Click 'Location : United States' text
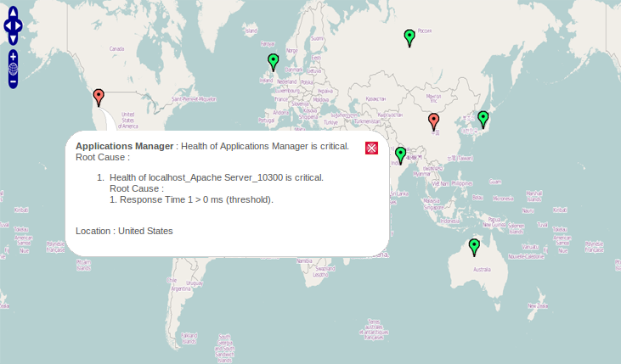 pyautogui.click(x=124, y=231)
